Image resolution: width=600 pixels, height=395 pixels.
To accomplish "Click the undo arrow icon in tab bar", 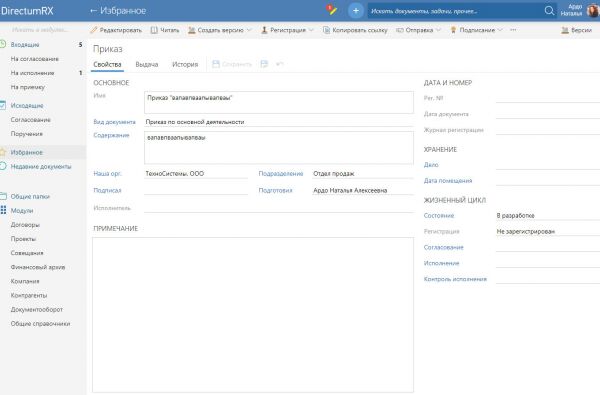I will click(x=280, y=64).
